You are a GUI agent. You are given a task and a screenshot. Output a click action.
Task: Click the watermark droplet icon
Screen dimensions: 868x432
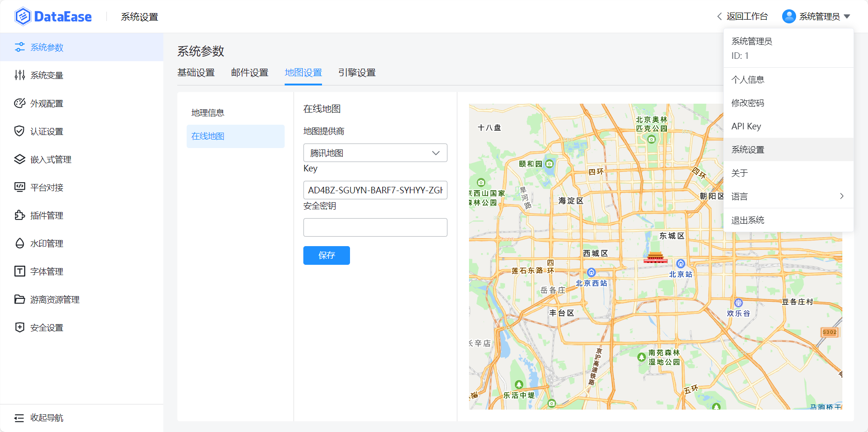pyautogui.click(x=20, y=243)
